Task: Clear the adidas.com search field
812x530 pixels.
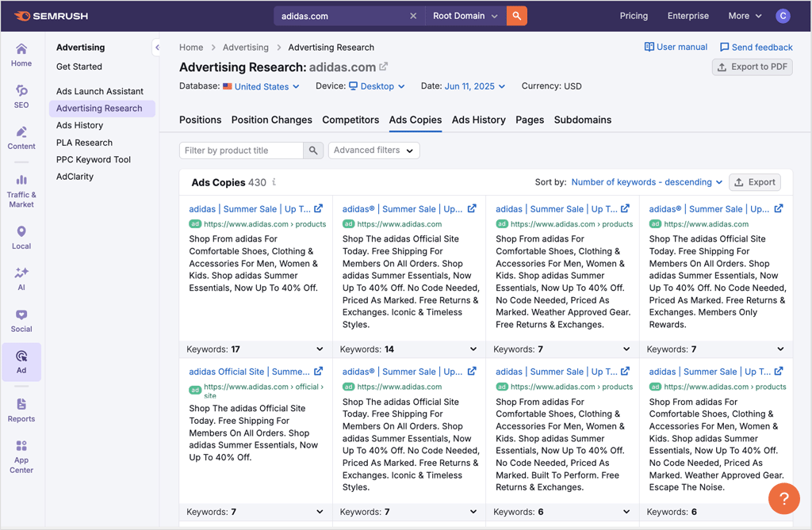Action: [x=413, y=16]
